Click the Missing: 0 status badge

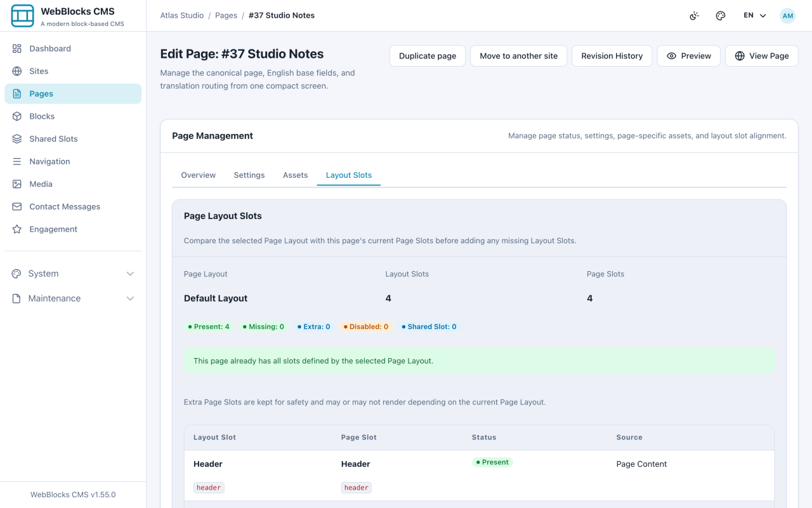coord(263,327)
